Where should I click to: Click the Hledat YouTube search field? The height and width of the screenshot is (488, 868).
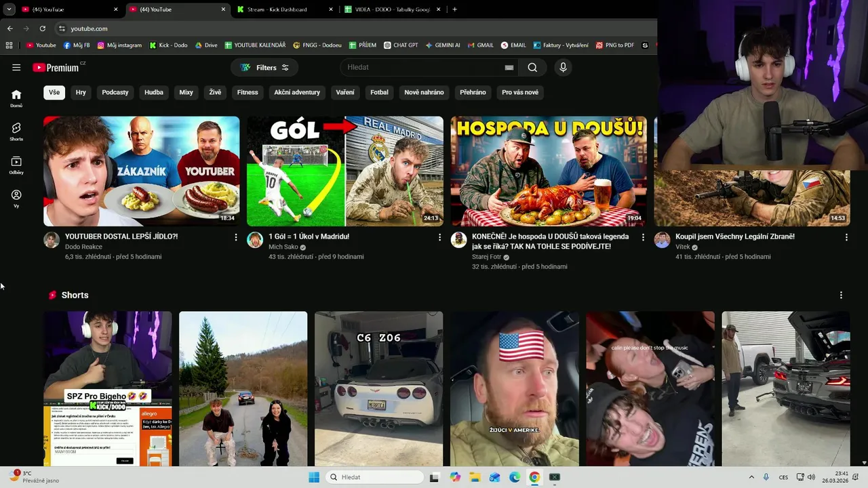(x=422, y=67)
